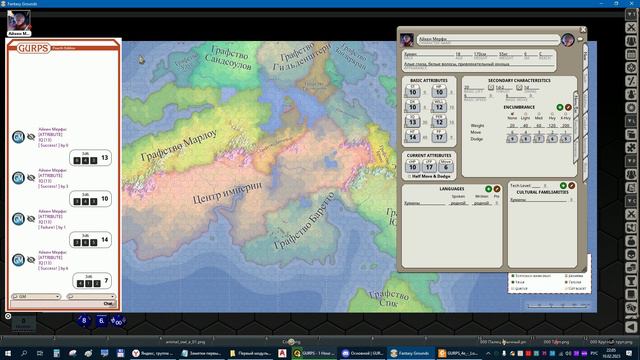Click the dice result box totaling 14
This screenshot has width=640, height=360.
(90, 240)
